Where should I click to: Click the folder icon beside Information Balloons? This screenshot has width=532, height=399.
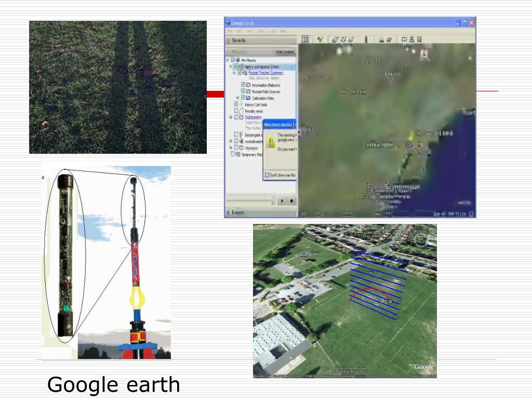(248, 85)
